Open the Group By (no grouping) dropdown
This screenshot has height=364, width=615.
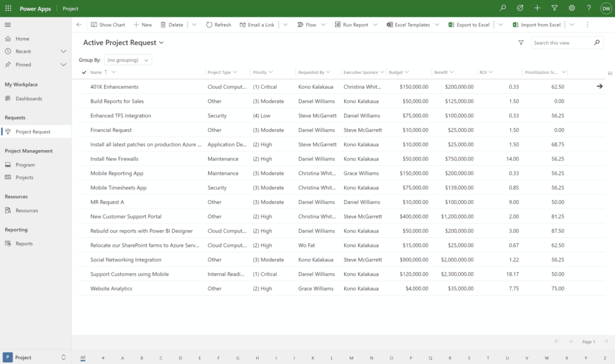(128, 60)
